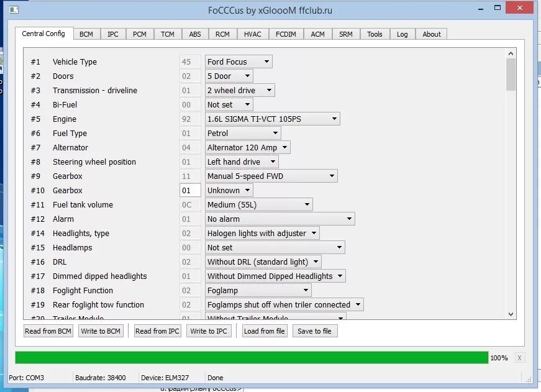Click Read from IPC button
The image size is (541, 392).
pyautogui.click(x=157, y=331)
